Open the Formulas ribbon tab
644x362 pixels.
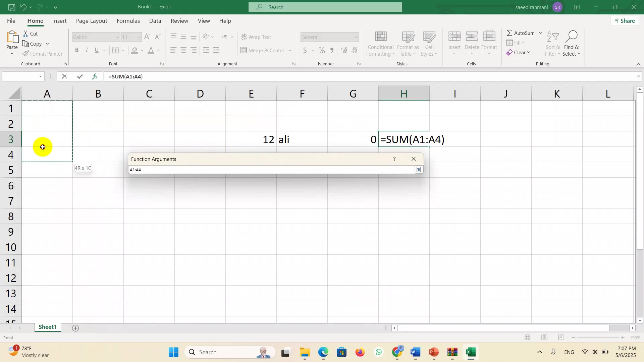click(128, 21)
